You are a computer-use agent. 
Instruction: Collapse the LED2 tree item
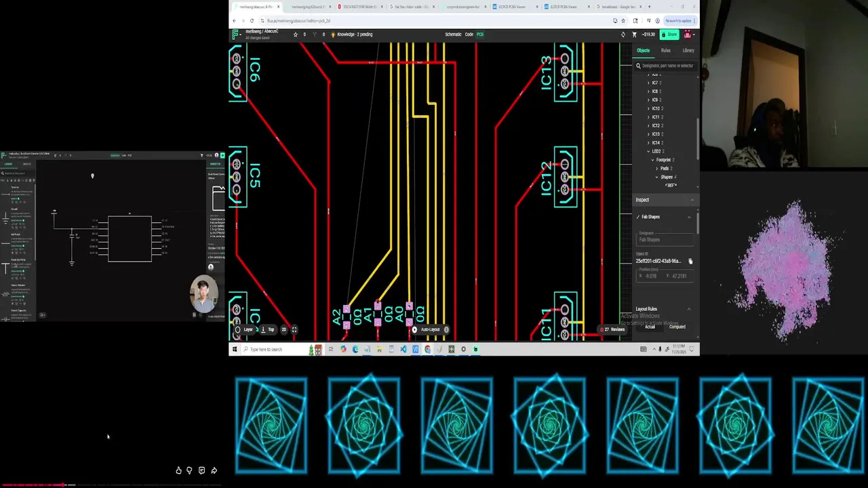[649, 151]
